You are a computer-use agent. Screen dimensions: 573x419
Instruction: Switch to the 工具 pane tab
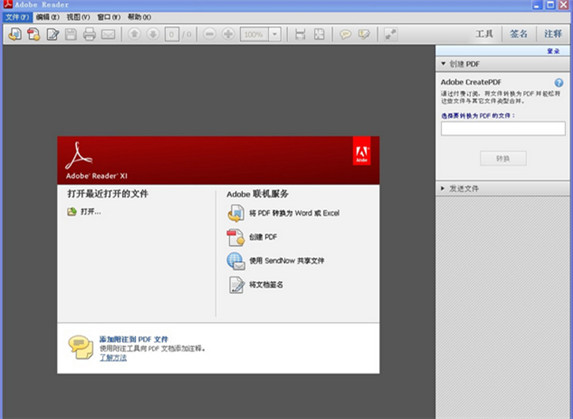pyautogui.click(x=484, y=34)
